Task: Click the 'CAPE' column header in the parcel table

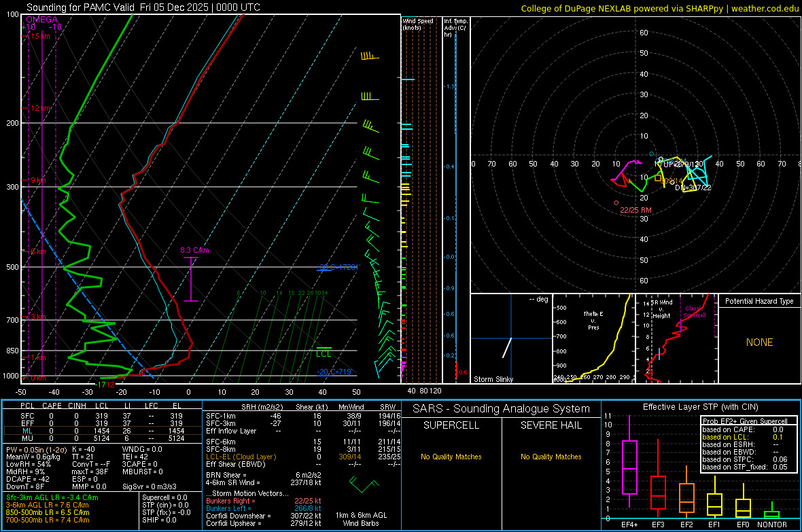Action: point(52,406)
